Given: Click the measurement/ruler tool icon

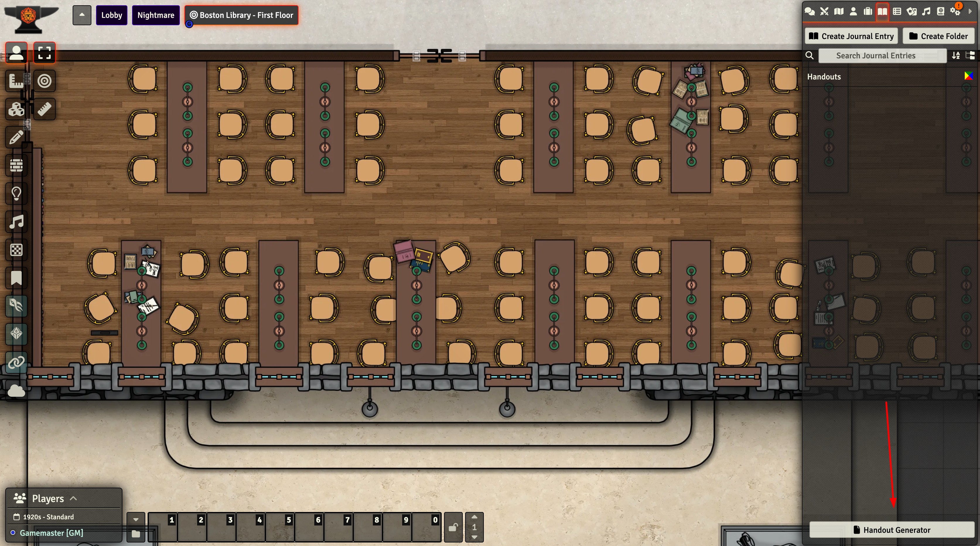Looking at the screenshot, I should [x=44, y=109].
